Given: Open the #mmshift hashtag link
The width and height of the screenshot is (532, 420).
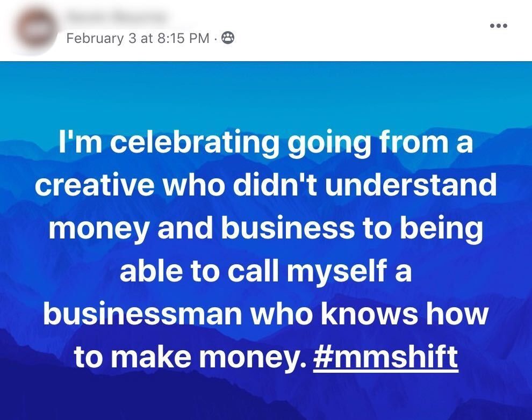Looking at the screenshot, I should tap(385, 357).
